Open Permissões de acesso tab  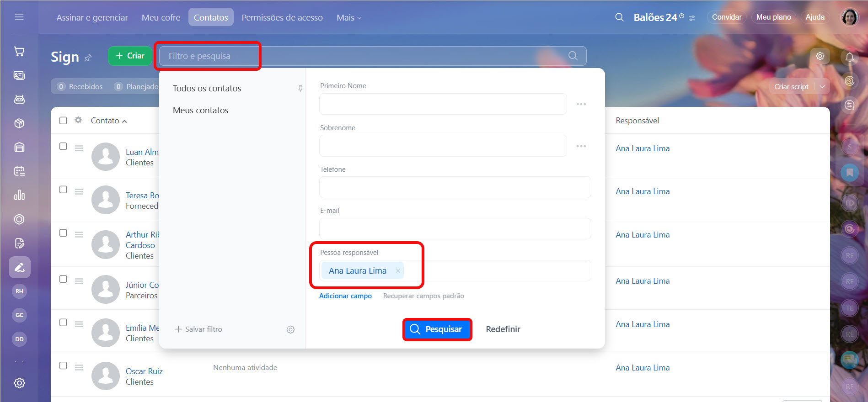282,17
